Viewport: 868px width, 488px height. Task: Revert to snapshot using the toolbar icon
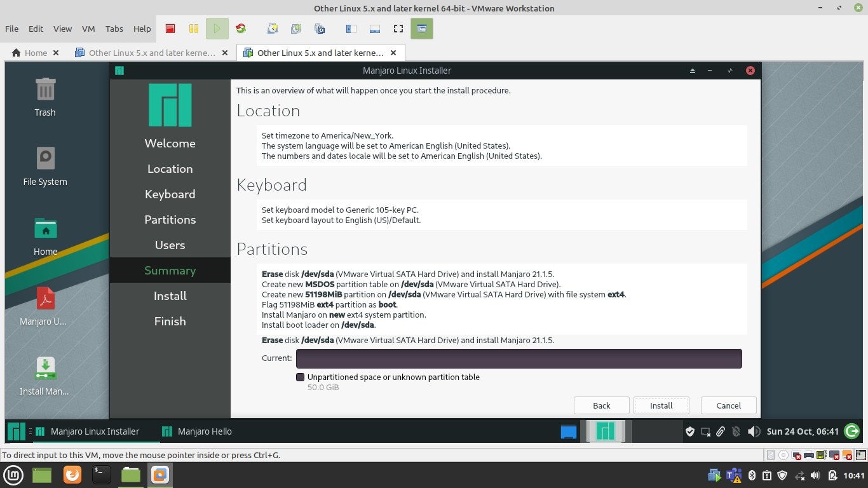coord(296,29)
